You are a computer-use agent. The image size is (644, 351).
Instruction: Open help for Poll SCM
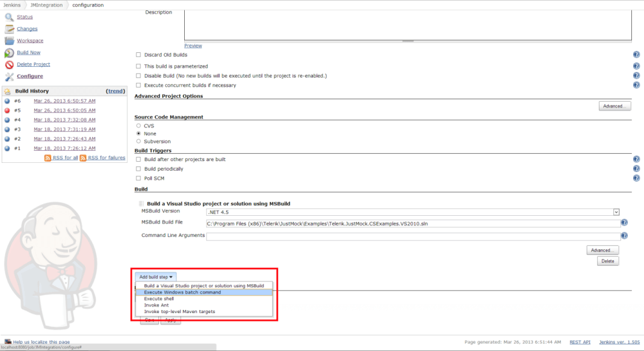[x=636, y=178]
